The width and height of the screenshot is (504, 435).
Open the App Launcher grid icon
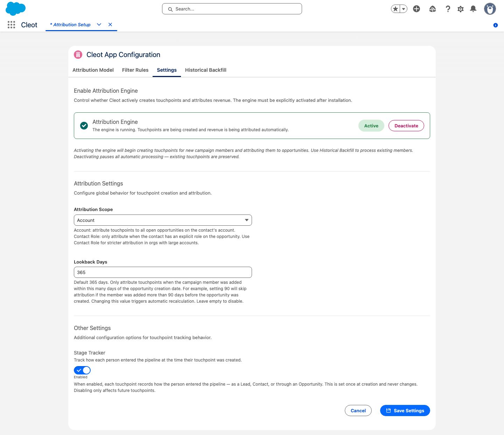pyautogui.click(x=11, y=24)
